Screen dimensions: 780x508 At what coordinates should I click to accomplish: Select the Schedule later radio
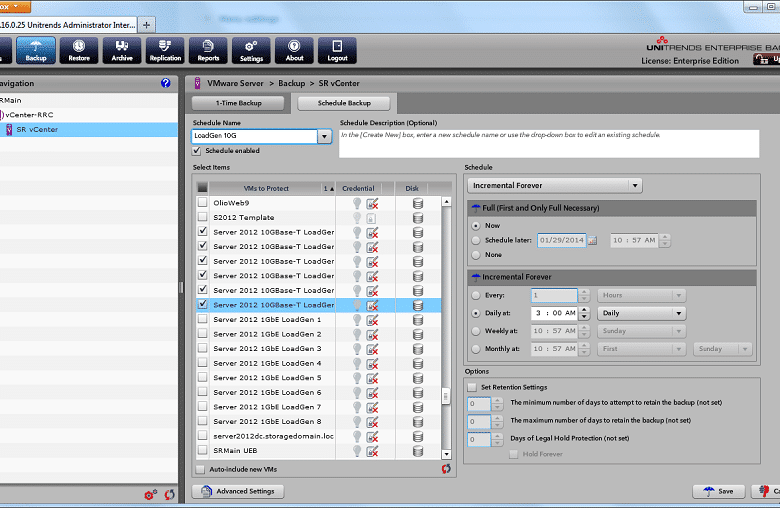tap(476, 240)
